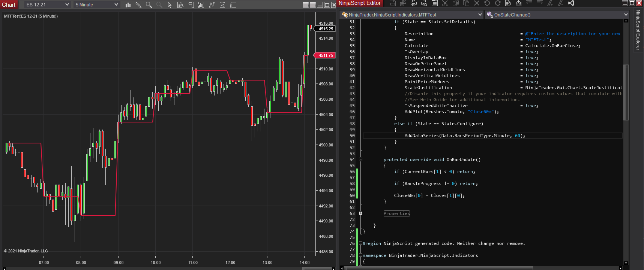This screenshot has height=270, width=644.
Task: Delete selection with the X icon
Action: [477, 3]
